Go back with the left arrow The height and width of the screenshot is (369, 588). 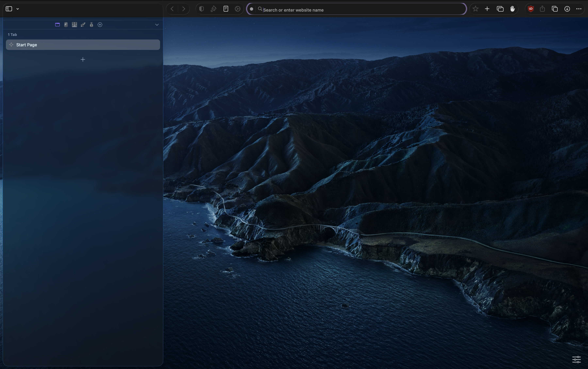click(x=172, y=9)
